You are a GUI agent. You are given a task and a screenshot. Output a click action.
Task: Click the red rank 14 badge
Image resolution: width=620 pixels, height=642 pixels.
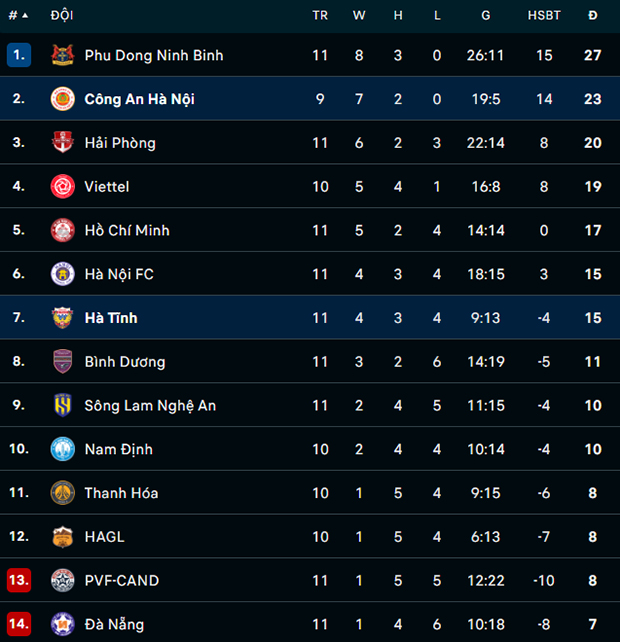(x=19, y=624)
